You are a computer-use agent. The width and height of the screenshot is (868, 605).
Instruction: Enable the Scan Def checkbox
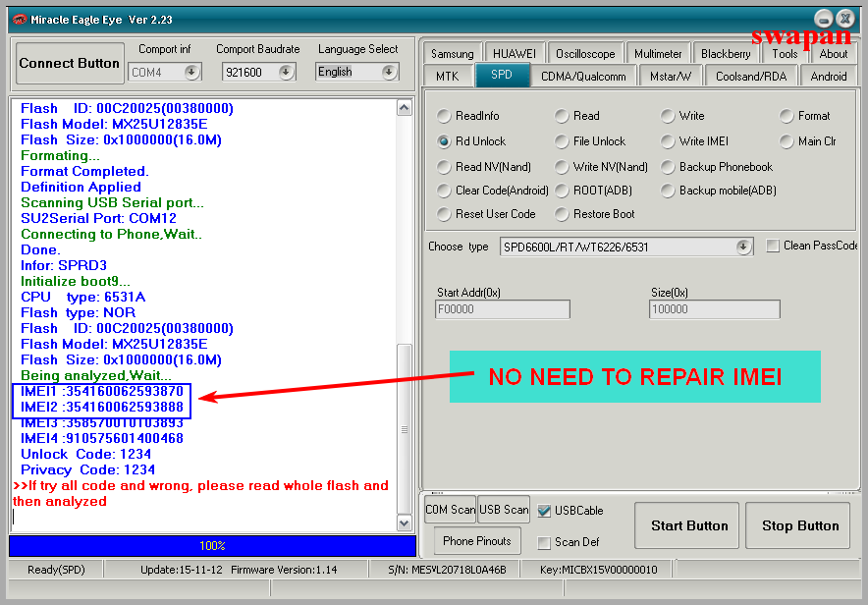click(544, 542)
